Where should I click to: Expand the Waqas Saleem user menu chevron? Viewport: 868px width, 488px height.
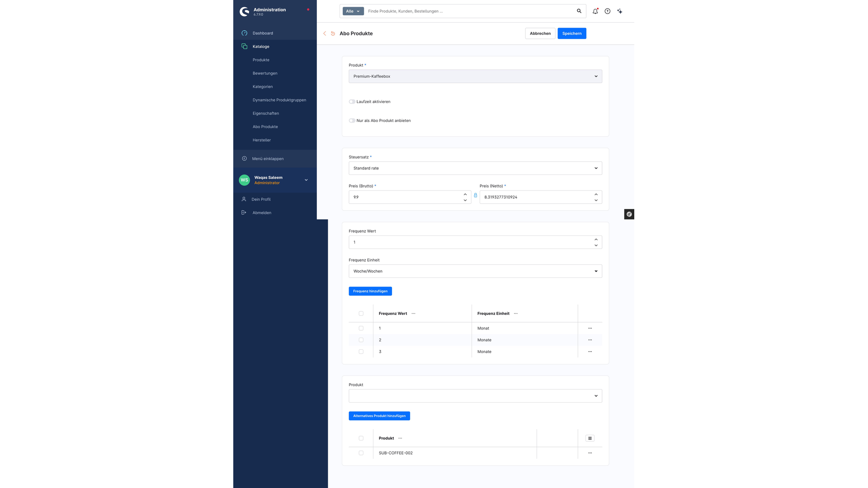point(306,180)
